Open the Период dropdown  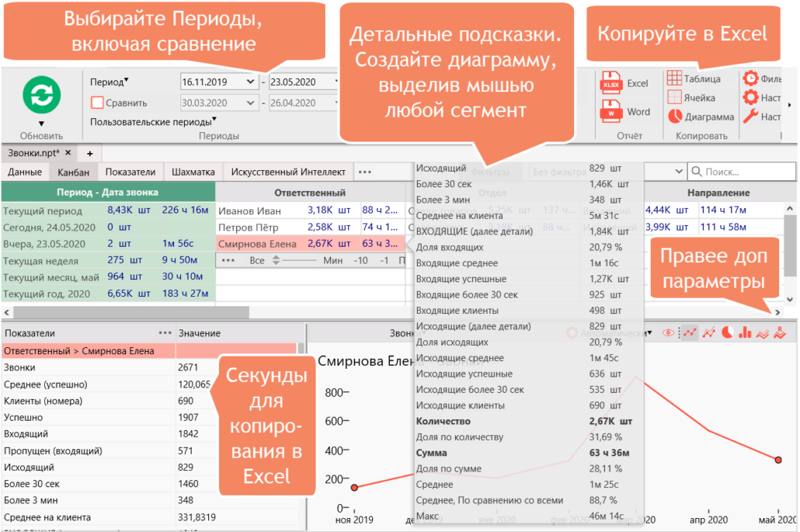pyautogui.click(x=110, y=82)
